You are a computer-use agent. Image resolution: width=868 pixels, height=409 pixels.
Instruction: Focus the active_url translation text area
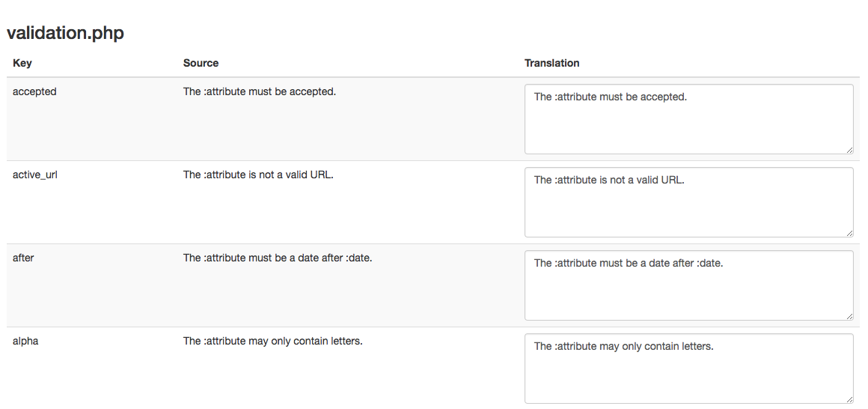[688, 202]
